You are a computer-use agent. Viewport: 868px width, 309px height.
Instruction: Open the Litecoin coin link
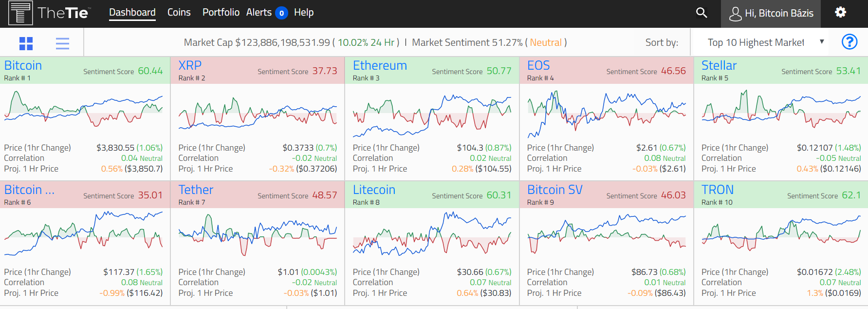coord(374,190)
